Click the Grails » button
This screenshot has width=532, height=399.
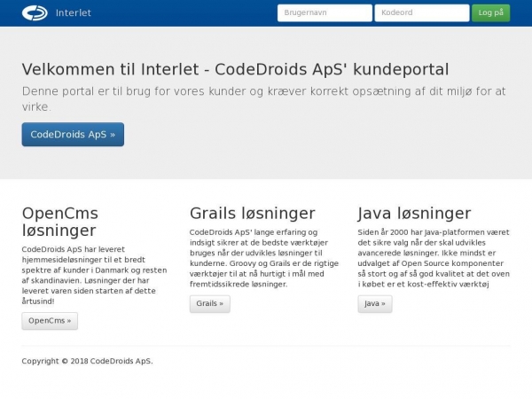pyautogui.click(x=209, y=303)
